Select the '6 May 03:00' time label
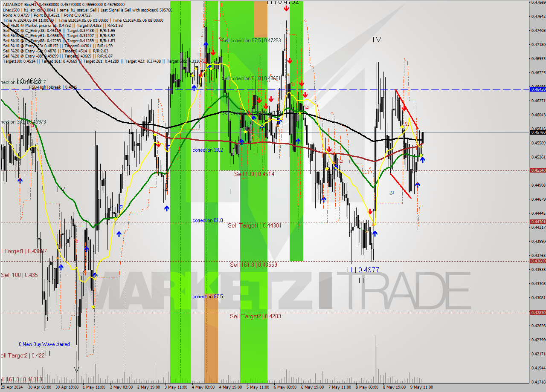This screenshot has width=546, height=392. coord(285,387)
